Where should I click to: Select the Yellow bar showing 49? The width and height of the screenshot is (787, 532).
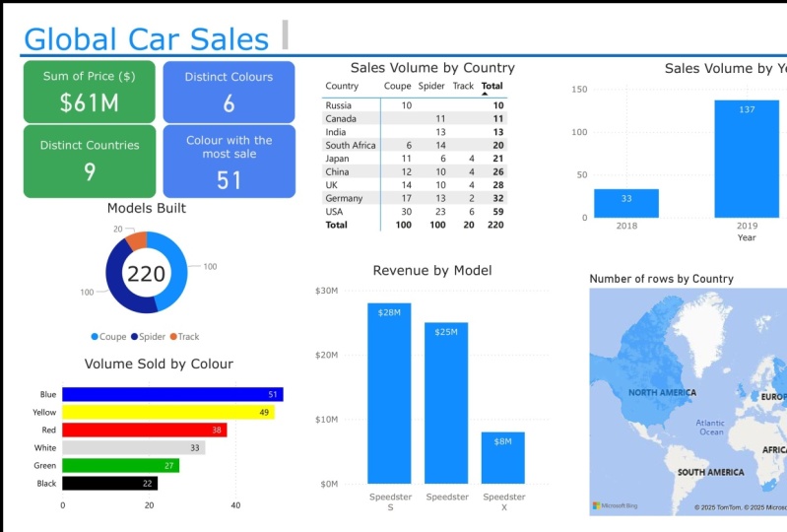(168, 413)
